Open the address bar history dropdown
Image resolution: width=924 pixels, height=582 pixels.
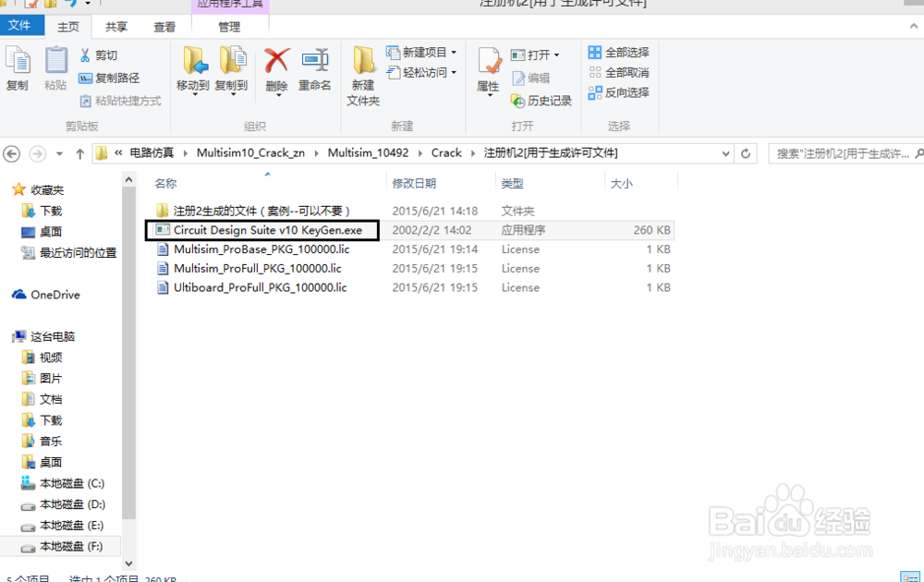(x=725, y=153)
